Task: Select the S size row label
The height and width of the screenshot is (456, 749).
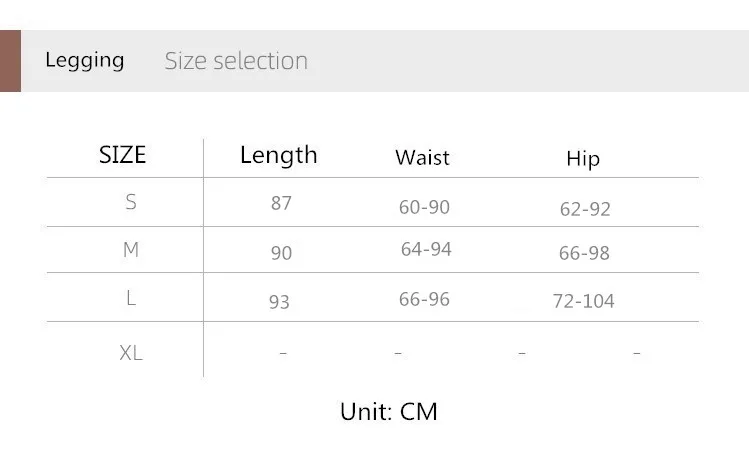Action: [131, 202]
